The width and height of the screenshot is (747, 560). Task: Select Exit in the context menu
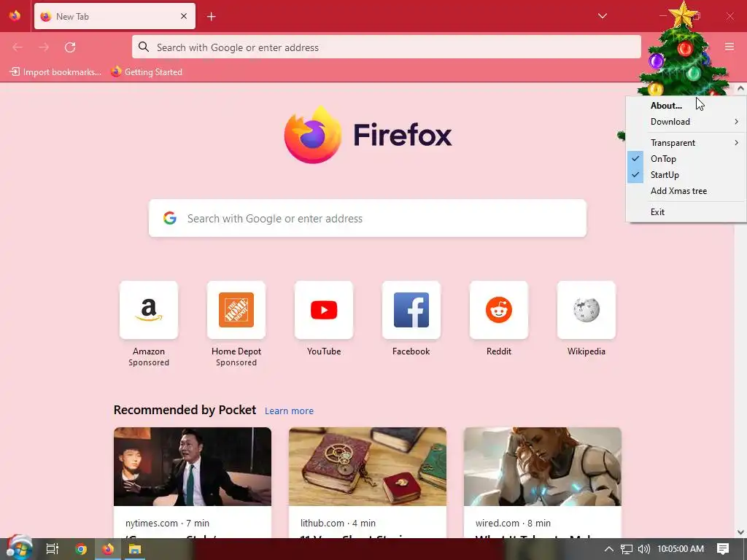point(686,212)
